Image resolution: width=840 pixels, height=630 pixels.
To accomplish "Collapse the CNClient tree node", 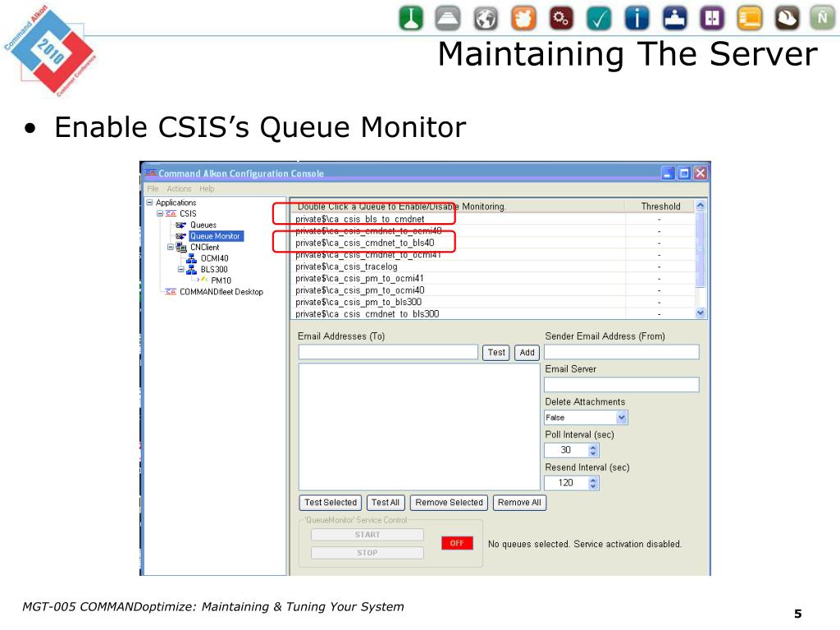I will coord(171,247).
